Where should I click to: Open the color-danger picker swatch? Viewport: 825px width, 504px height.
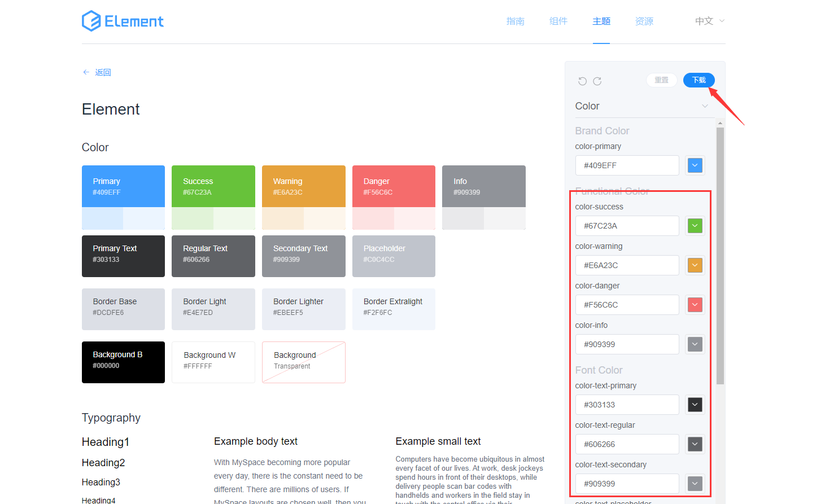[695, 305]
